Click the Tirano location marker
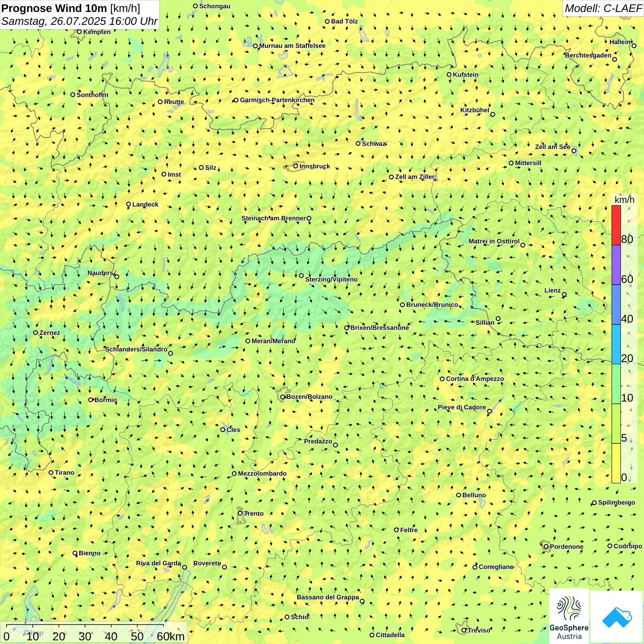 (51, 472)
